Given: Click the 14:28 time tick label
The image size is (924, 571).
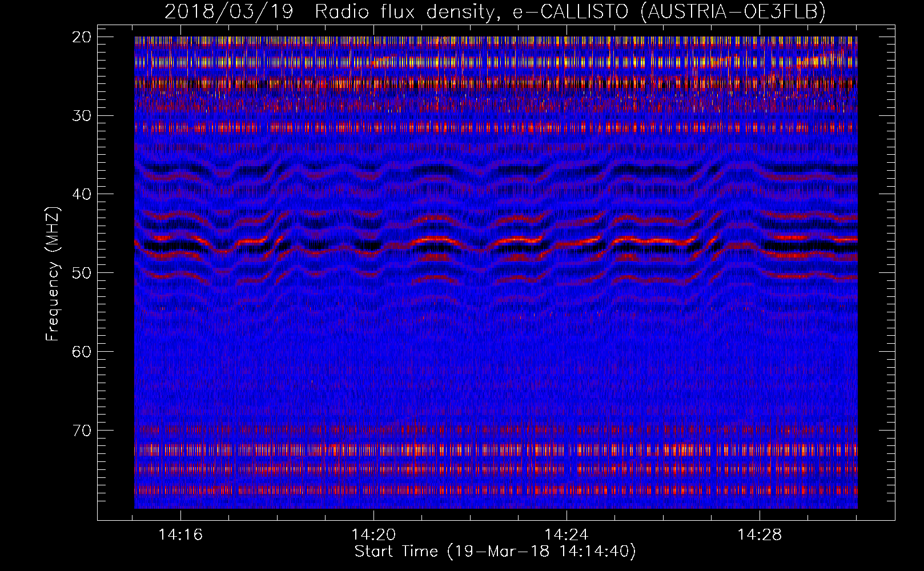Looking at the screenshot, I should point(760,535).
